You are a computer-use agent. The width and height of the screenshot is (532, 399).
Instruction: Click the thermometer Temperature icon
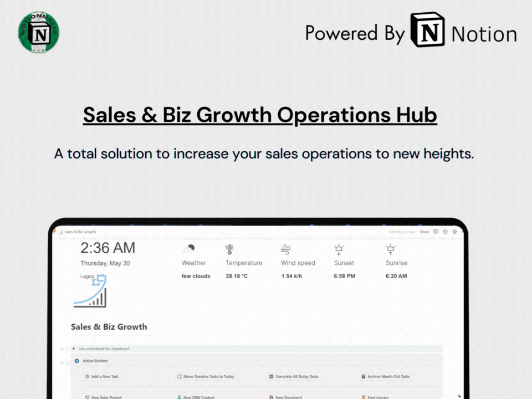coord(229,249)
